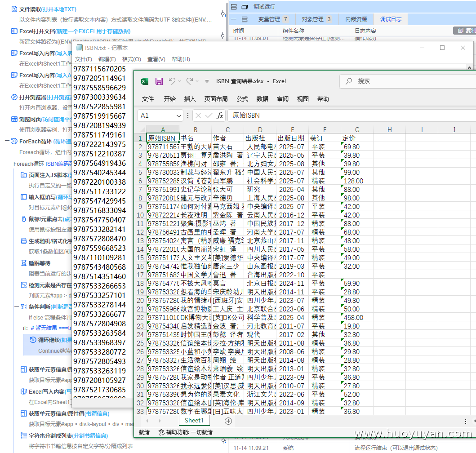This screenshot has width=476, height=453.
Task: Collapse the 调试运行 panel with minus icon
Action: [x=234, y=19]
